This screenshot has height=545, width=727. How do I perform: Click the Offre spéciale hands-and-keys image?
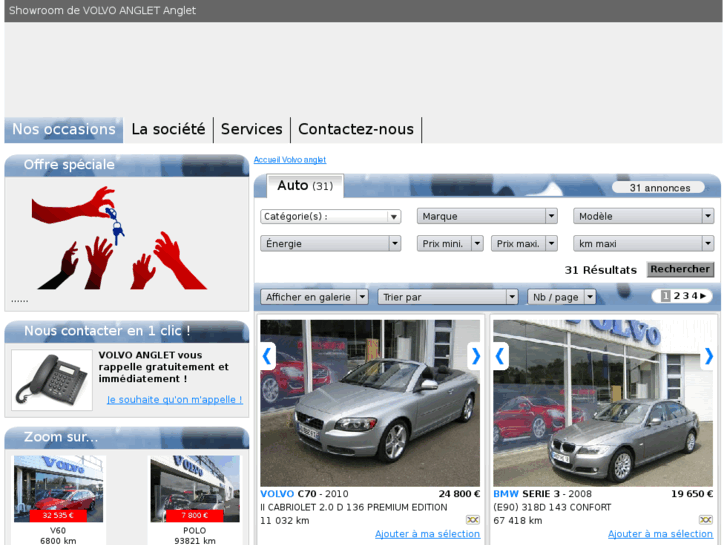tap(120, 238)
